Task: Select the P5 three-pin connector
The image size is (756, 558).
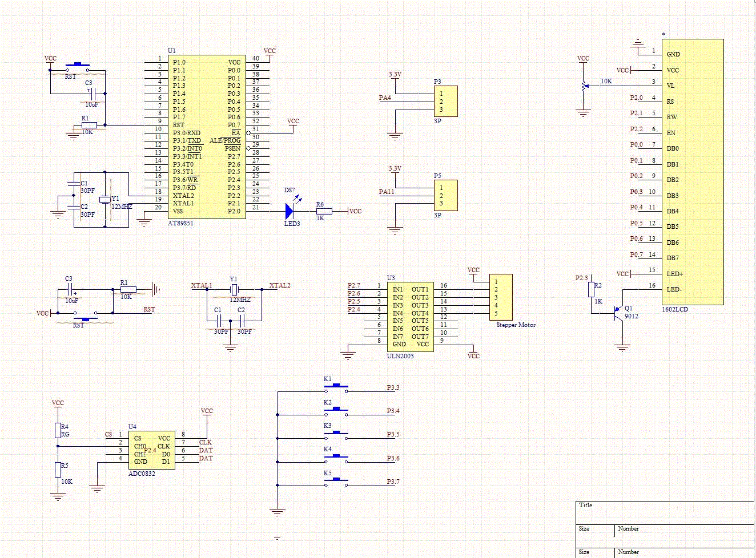Action: pyautogui.click(x=445, y=196)
